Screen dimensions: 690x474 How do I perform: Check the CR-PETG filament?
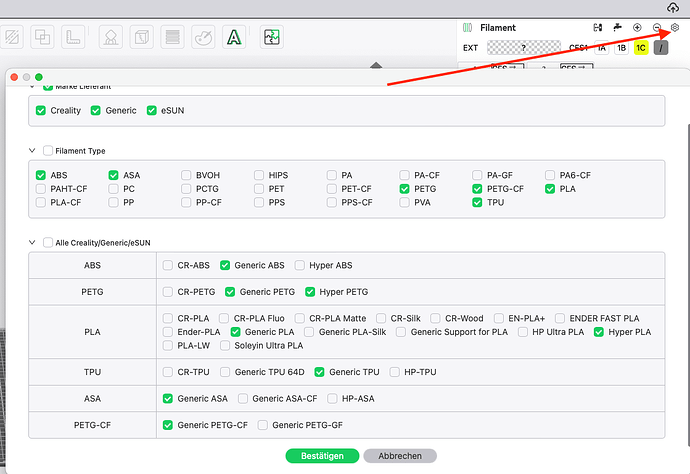(x=168, y=292)
